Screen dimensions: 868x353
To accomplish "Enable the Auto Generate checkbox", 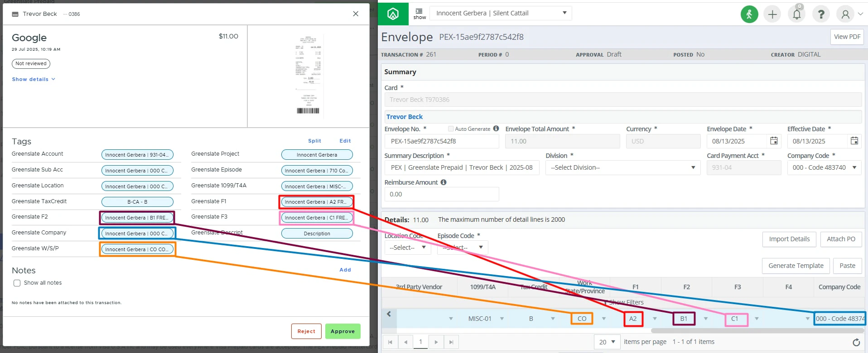I will click(451, 129).
